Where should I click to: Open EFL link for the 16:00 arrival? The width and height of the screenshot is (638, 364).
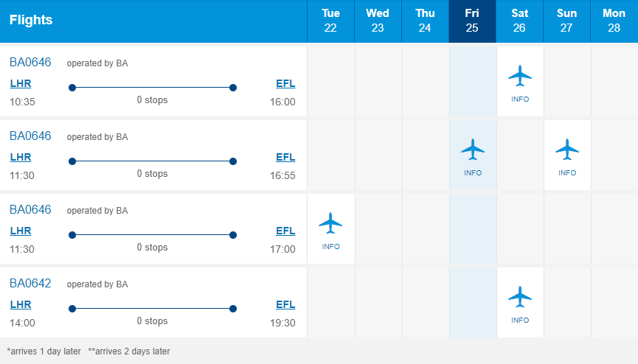(285, 83)
